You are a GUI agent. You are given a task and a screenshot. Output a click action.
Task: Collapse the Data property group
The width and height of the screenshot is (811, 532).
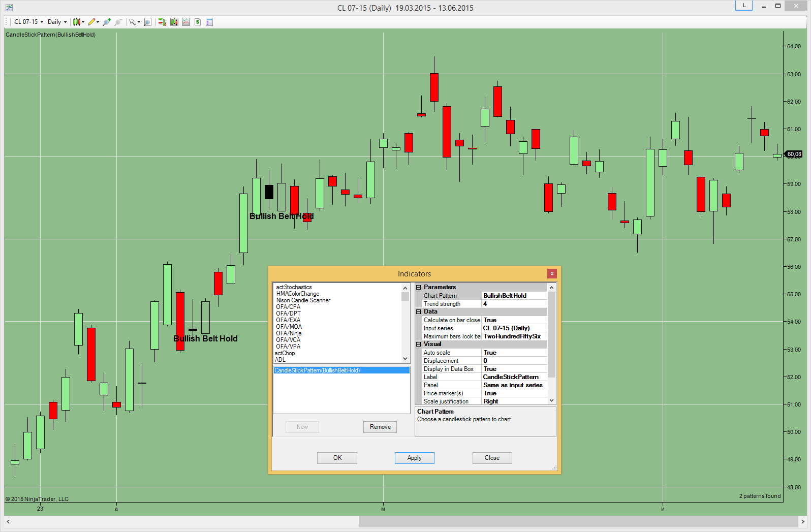(419, 311)
